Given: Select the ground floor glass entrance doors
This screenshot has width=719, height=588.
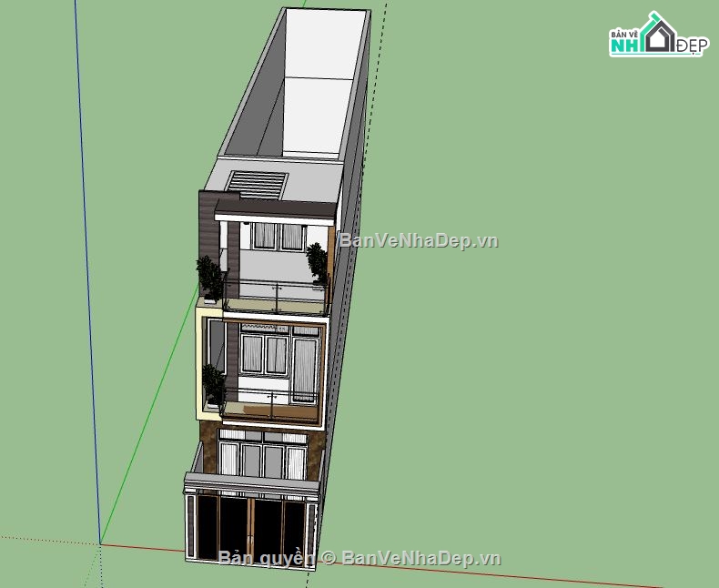Looking at the screenshot, I should coord(250,528).
